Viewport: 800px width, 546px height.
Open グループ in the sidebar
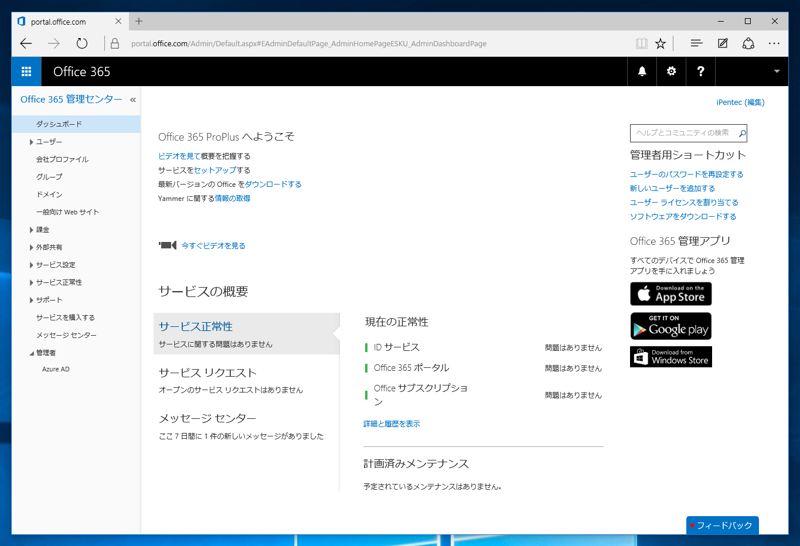tap(49, 177)
